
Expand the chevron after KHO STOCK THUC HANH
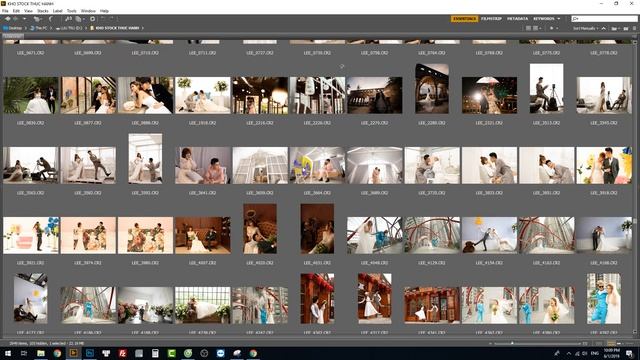(142, 28)
